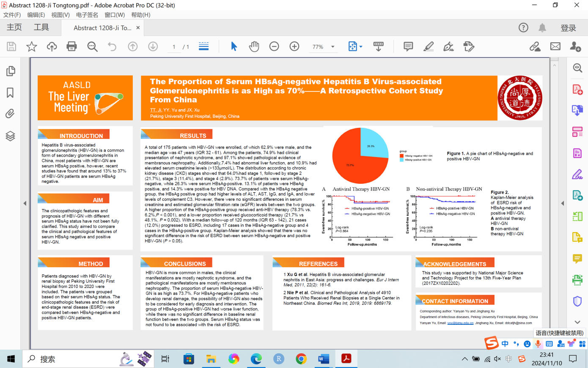Open the 电子签名 menu
Viewport: 588px width, 368px height.
pyautogui.click(x=87, y=15)
